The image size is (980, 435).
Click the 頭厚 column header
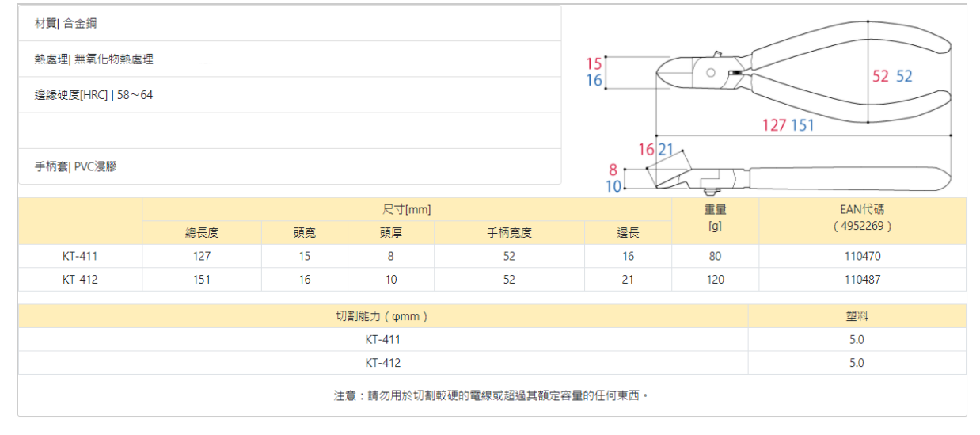(x=391, y=233)
